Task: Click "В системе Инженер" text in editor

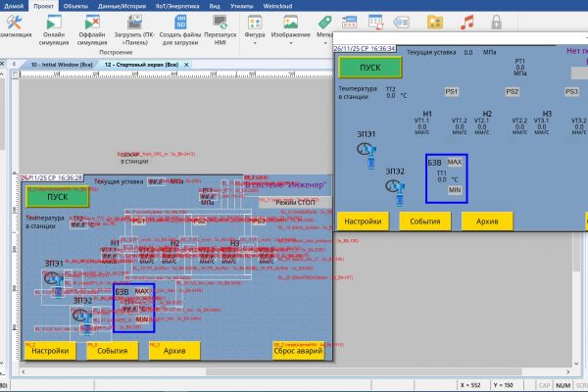Action: pos(285,185)
